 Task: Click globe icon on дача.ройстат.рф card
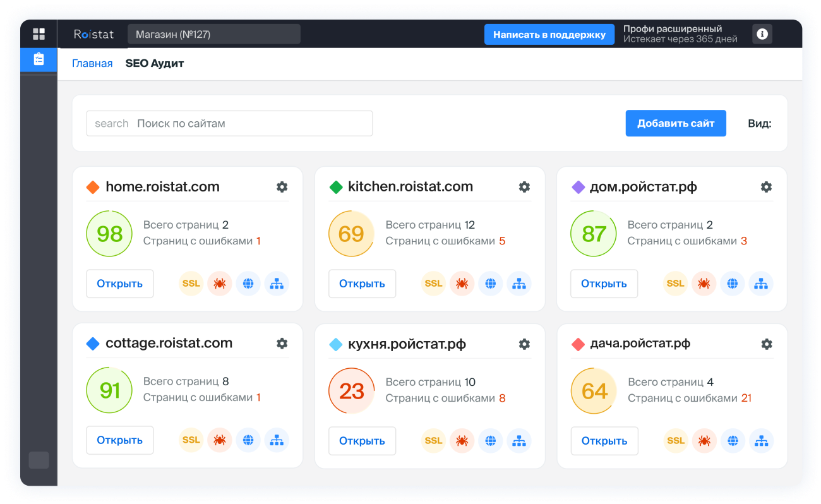tap(733, 441)
